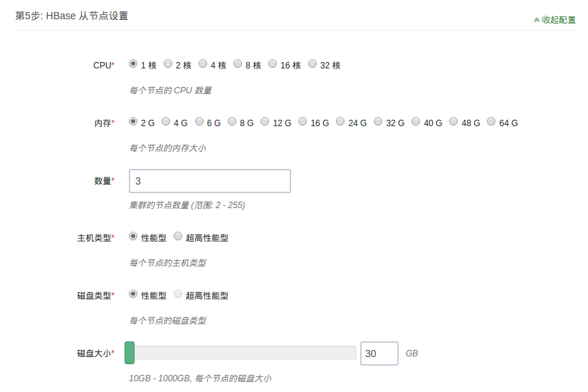The image size is (588, 392).
Task: Choose 24 G memory size
Action: click(x=340, y=122)
